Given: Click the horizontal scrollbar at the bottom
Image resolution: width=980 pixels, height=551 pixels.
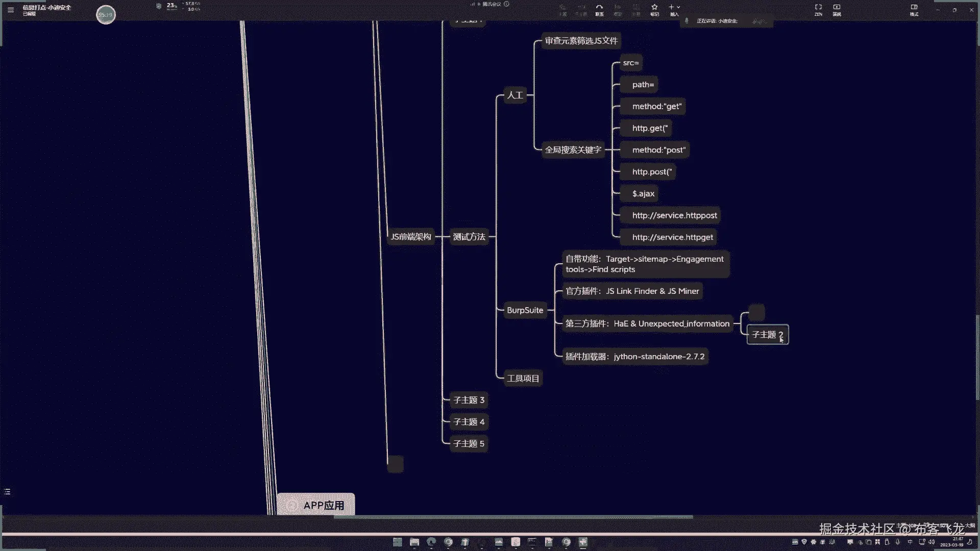Looking at the screenshot, I should [x=513, y=517].
